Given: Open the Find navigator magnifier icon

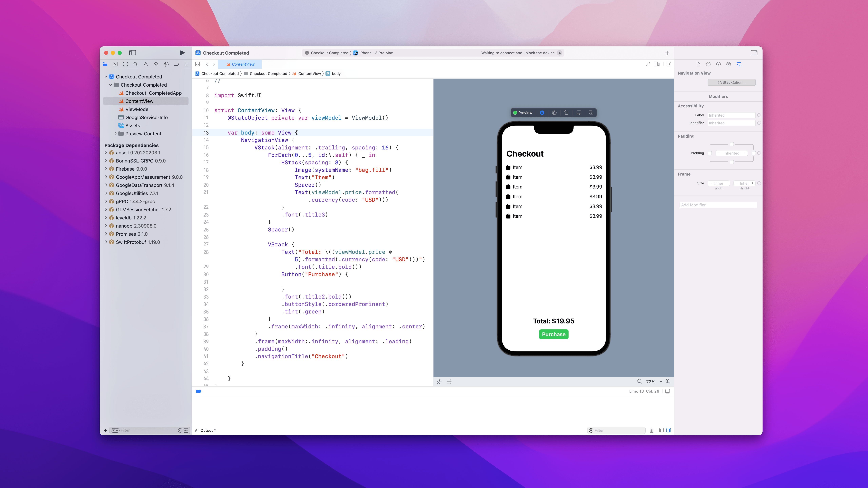Looking at the screenshot, I should click(135, 64).
